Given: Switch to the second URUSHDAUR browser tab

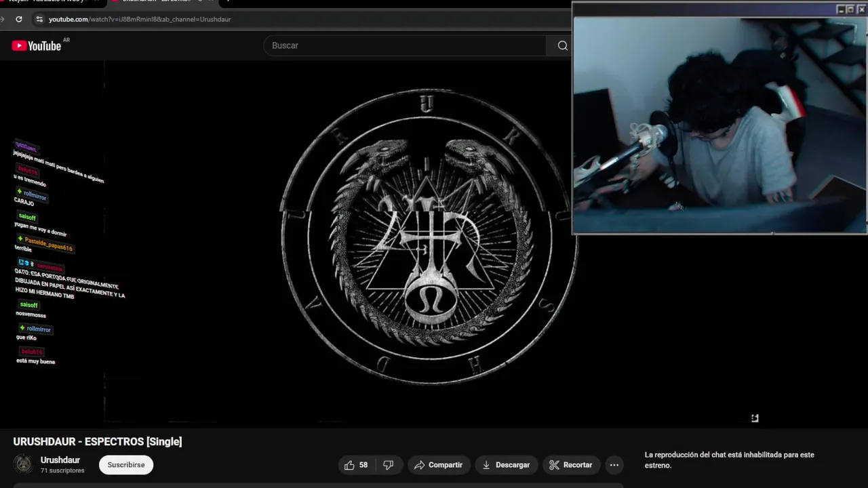Looking at the screenshot, I should (x=163, y=2).
